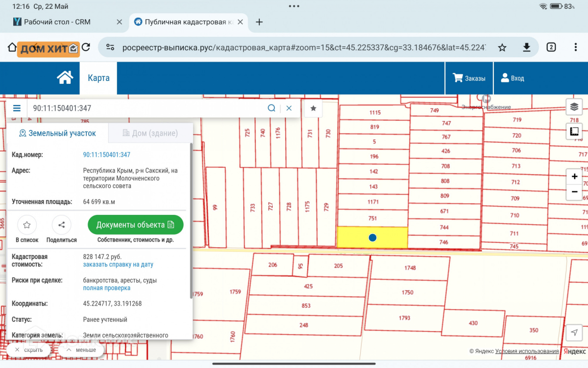Zoom in the map with plus button
The width and height of the screenshot is (588, 368).
[x=574, y=176]
